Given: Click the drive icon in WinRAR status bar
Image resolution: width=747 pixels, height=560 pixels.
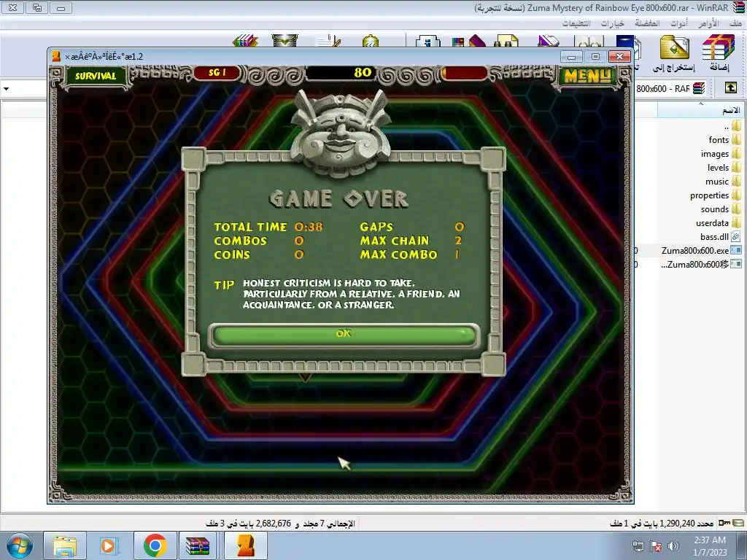Looking at the screenshot, I should point(738,523).
